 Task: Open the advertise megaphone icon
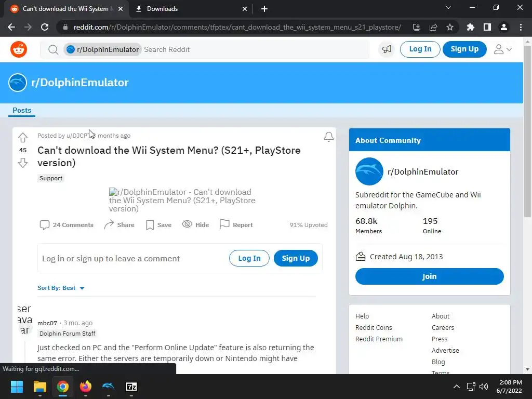387,49
